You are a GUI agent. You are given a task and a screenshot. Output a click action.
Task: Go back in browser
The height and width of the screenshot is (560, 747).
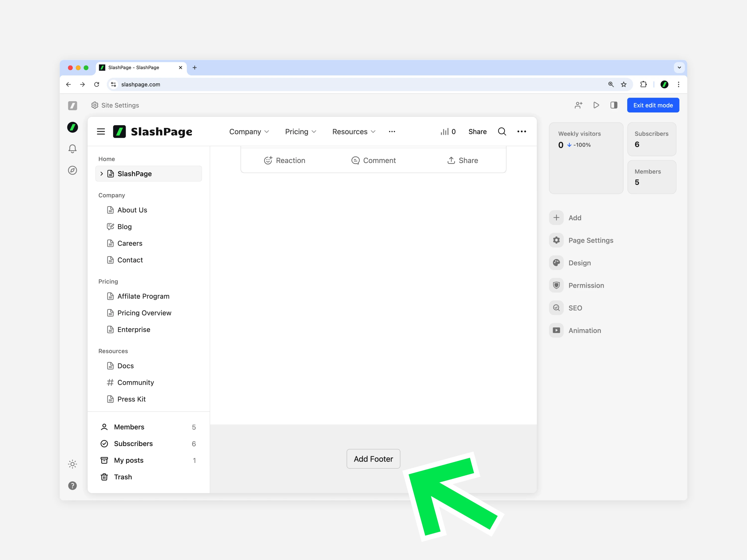pyautogui.click(x=68, y=84)
